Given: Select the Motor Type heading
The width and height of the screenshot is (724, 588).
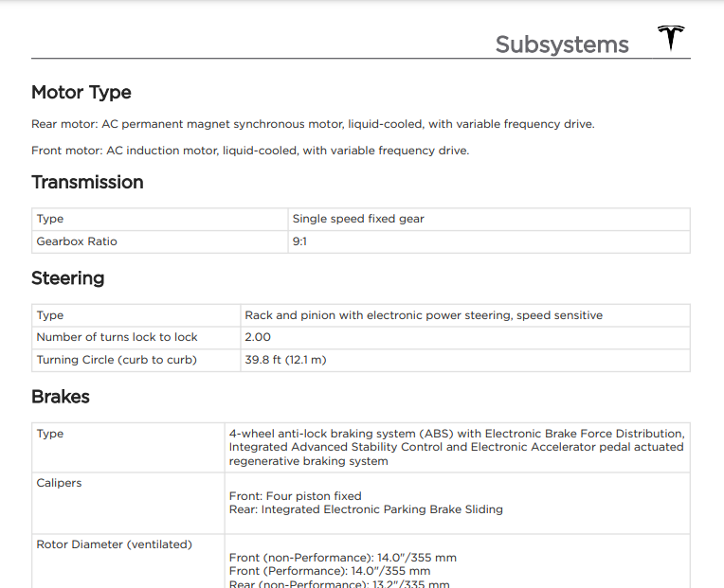Looking at the screenshot, I should tap(81, 92).
